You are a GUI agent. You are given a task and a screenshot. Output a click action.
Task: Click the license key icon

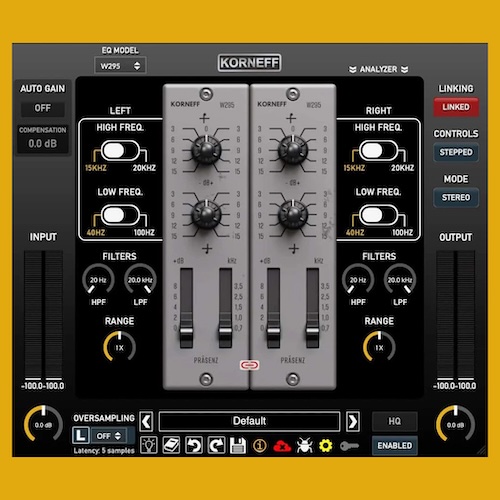click(349, 446)
